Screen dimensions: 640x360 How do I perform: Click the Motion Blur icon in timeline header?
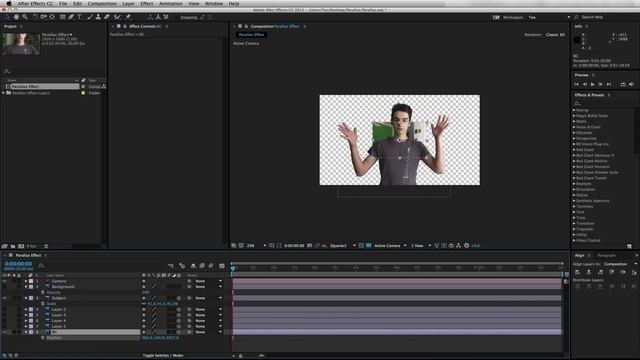[x=211, y=266]
